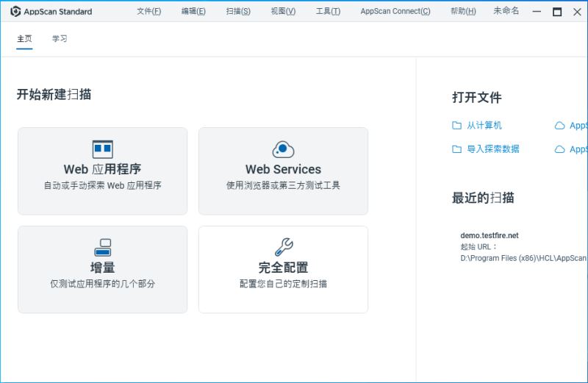Open the 文件(F) menu

point(149,11)
